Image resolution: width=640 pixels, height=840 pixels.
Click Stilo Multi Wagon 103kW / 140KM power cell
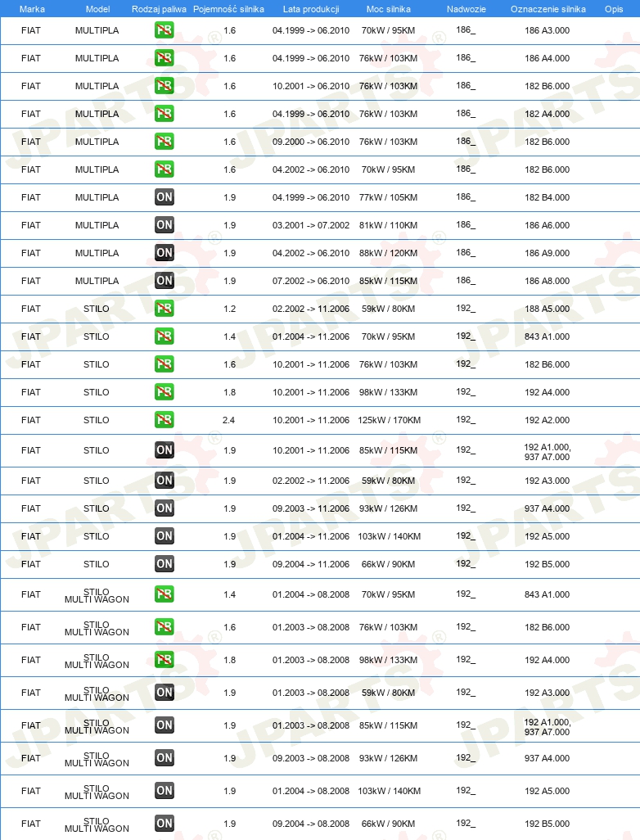pos(389,791)
